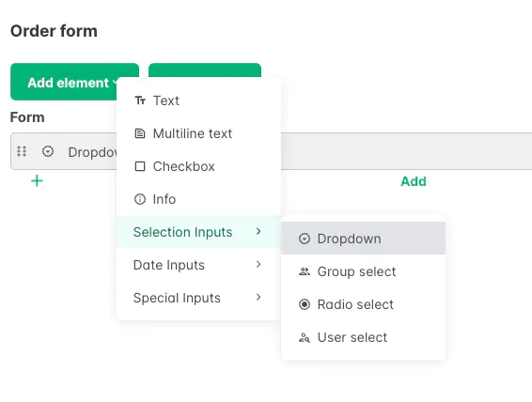Expand the Selection Inputs chevron
The image size is (532, 402).
pyautogui.click(x=258, y=231)
